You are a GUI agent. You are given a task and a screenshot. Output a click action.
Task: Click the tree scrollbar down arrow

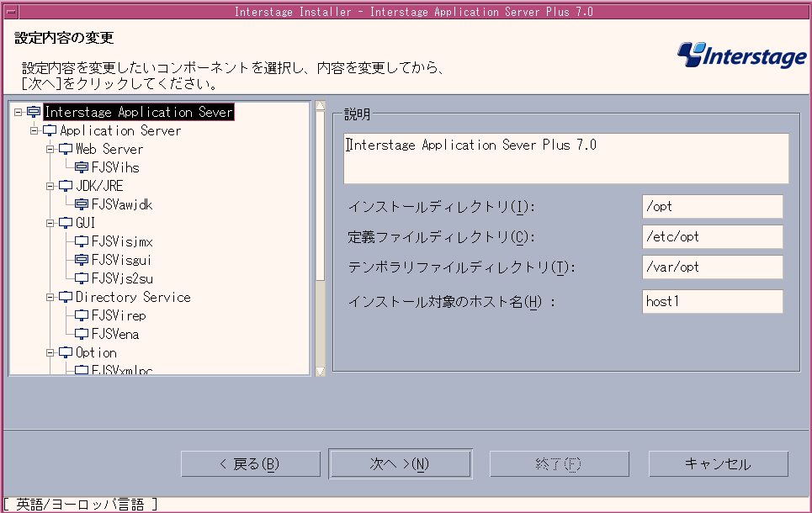[320, 371]
